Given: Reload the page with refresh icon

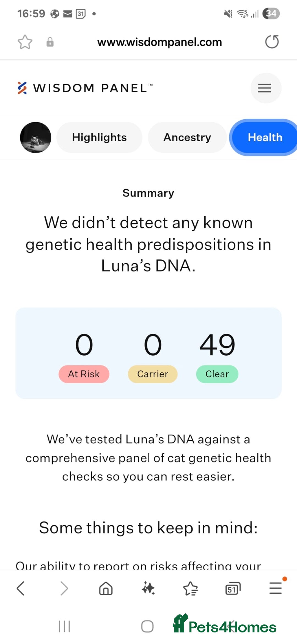Looking at the screenshot, I should click(272, 42).
